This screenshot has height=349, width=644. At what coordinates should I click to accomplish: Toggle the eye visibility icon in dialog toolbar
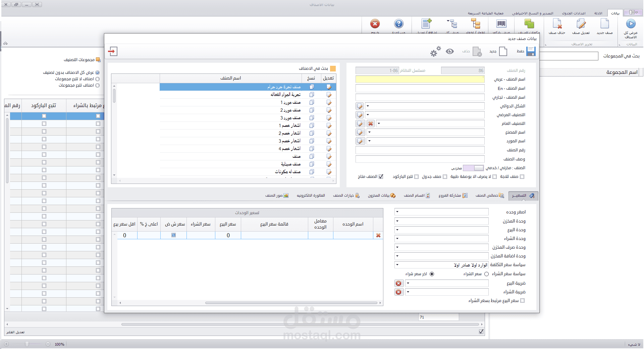[450, 51]
